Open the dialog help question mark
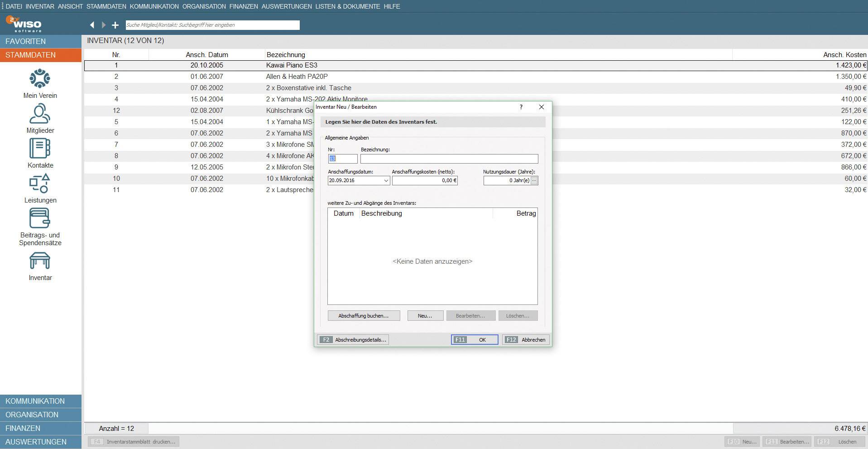Image resolution: width=868 pixels, height=449 pixels. pyautogui.click(x=521, y=107)
